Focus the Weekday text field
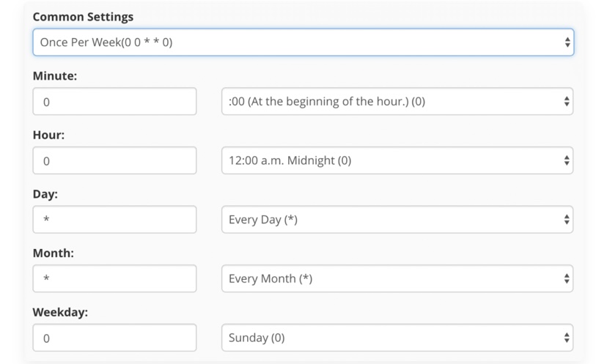Image resolution: width=607 pixels, height=364 pixels. tap(114, 338)
